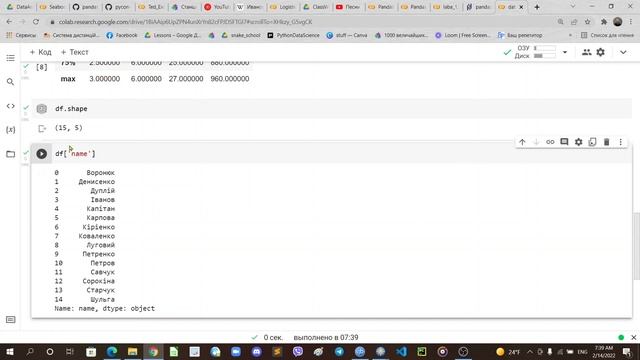640x360 pixels.
Task: Open the Facebook bookmark
Action: pyautogui.click(x=122, y=36)
